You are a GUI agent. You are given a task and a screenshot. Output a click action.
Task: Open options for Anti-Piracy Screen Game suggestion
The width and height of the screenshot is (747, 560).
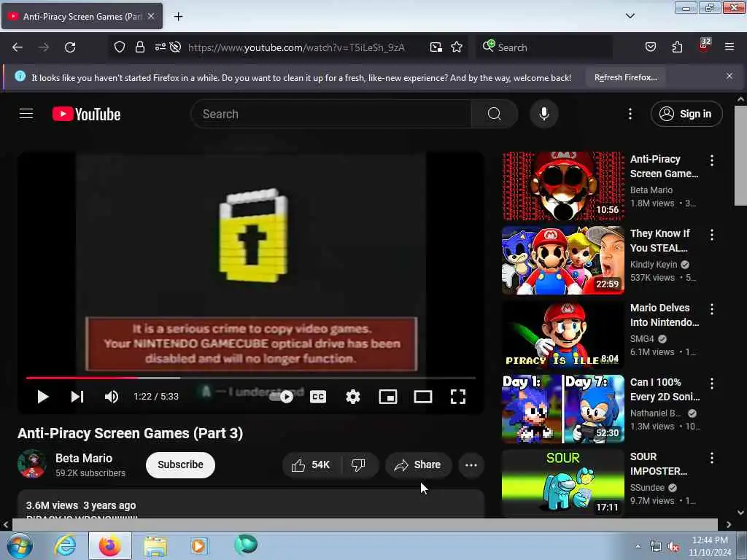click(x=712, y=160)
